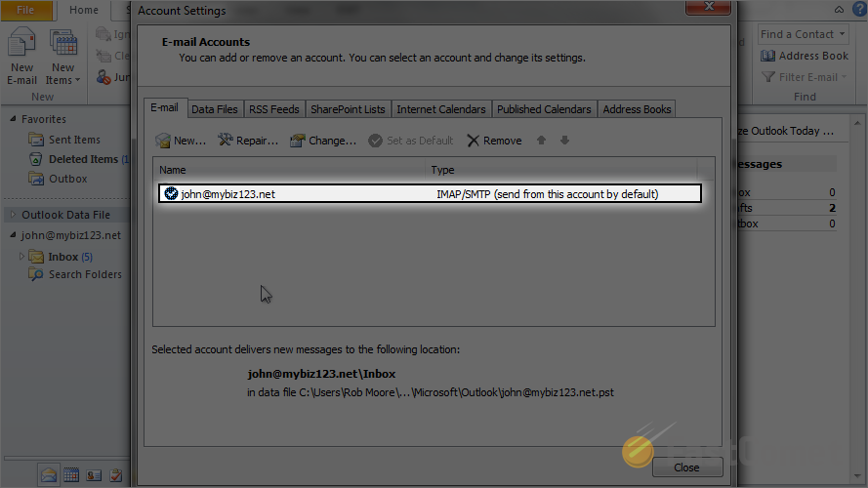Click Filter E-mail funnel icon
The width and height of the screenshot is (868, 488).
(767, 77)
